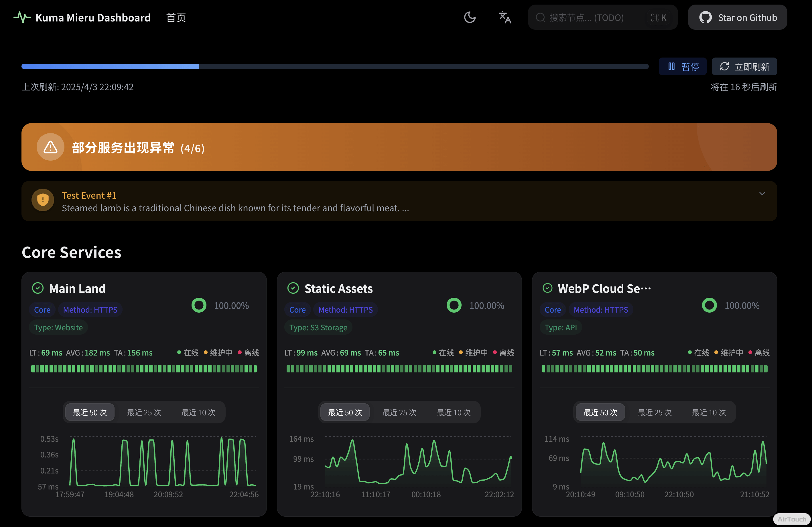The height and width of the screenshot is (527, 812).
Task: Expand the Test Event #1 incident description text
Action: pyautogui.click(x=235, y=208)
